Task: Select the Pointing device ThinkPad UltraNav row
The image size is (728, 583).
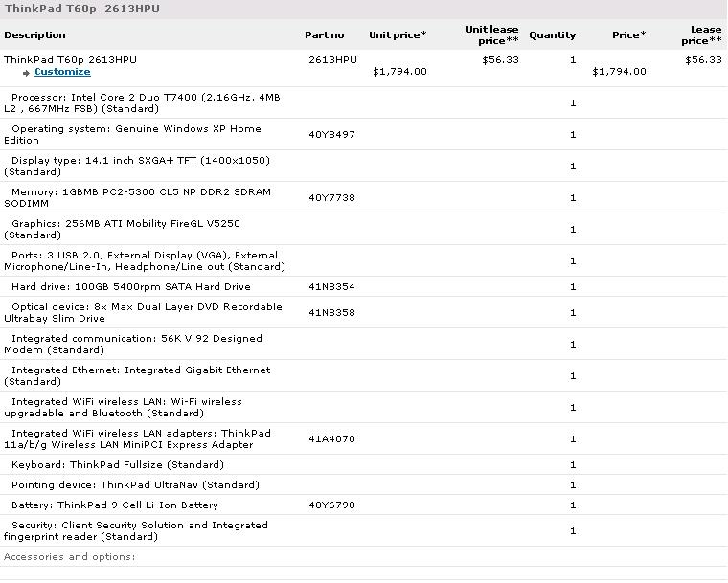Action: click(x=364, y=484)
